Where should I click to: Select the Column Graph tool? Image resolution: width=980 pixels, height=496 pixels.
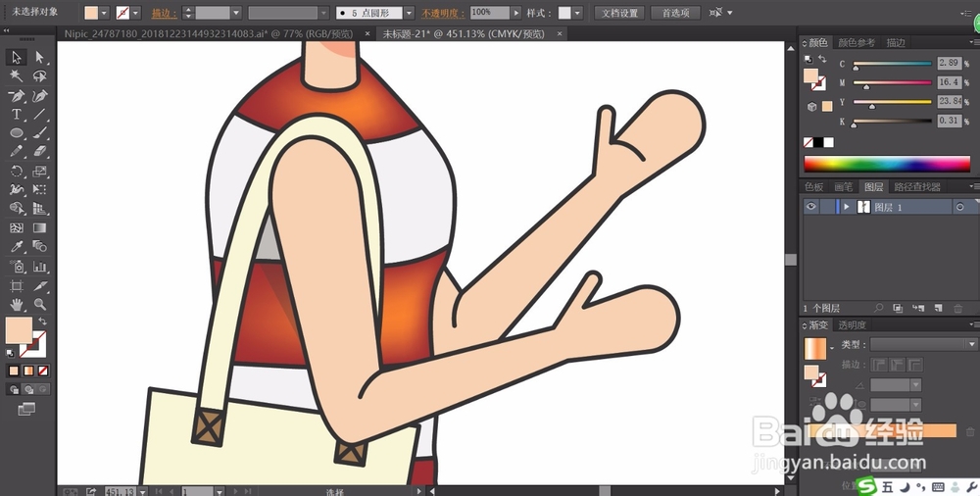pos(40,267)
